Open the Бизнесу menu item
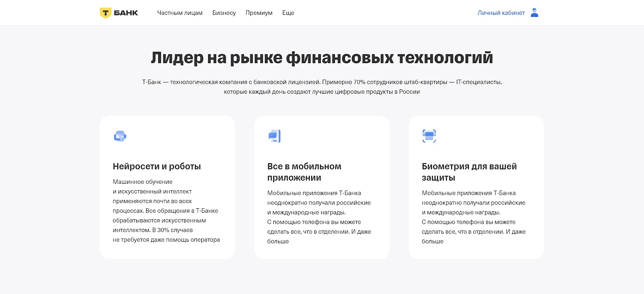 point(224,13)
